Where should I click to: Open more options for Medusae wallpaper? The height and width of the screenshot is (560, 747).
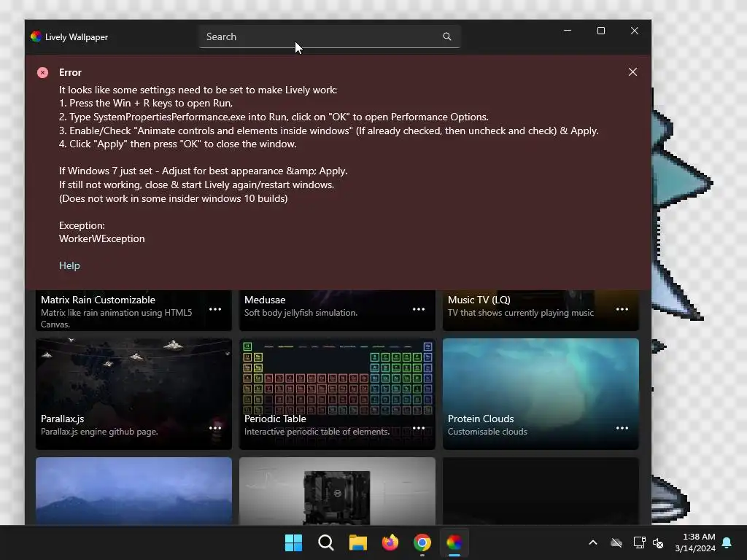(x=419, y=309)
